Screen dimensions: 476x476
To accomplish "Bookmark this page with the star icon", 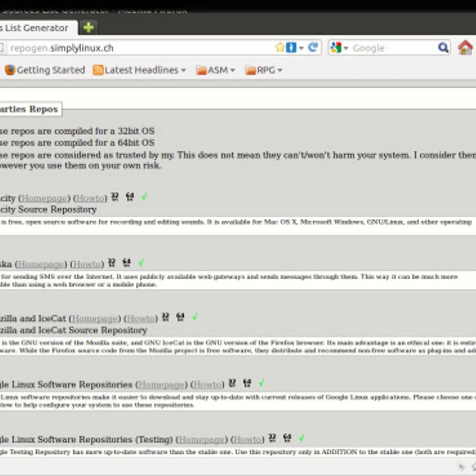I will click(x=280, y=48).
